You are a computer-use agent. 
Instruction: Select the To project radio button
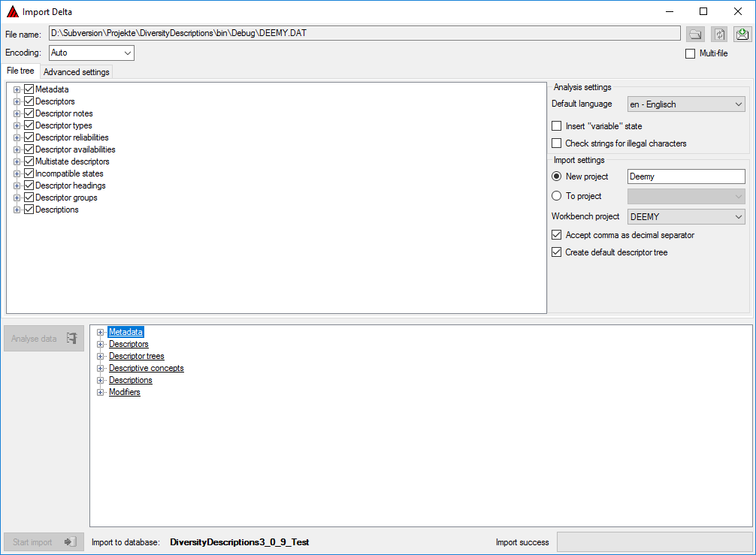(557, 196)
